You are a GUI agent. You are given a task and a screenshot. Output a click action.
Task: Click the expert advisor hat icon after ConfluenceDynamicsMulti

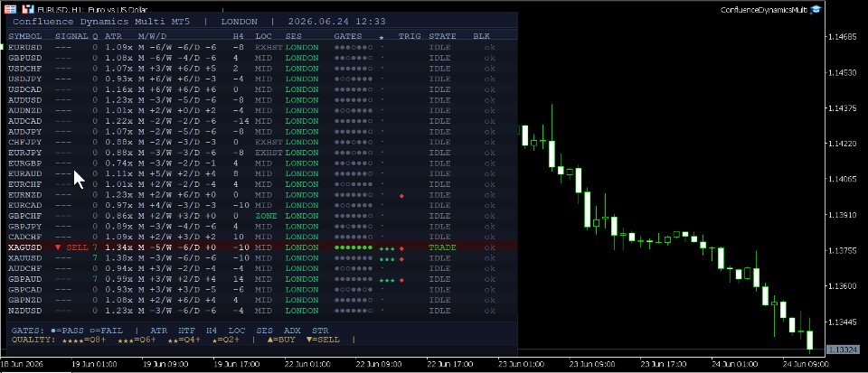[x=816, y=9]
